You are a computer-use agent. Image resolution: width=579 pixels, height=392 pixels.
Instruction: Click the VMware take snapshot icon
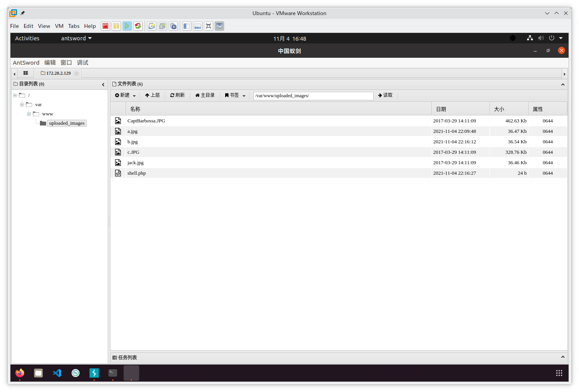tap(152, 26)
